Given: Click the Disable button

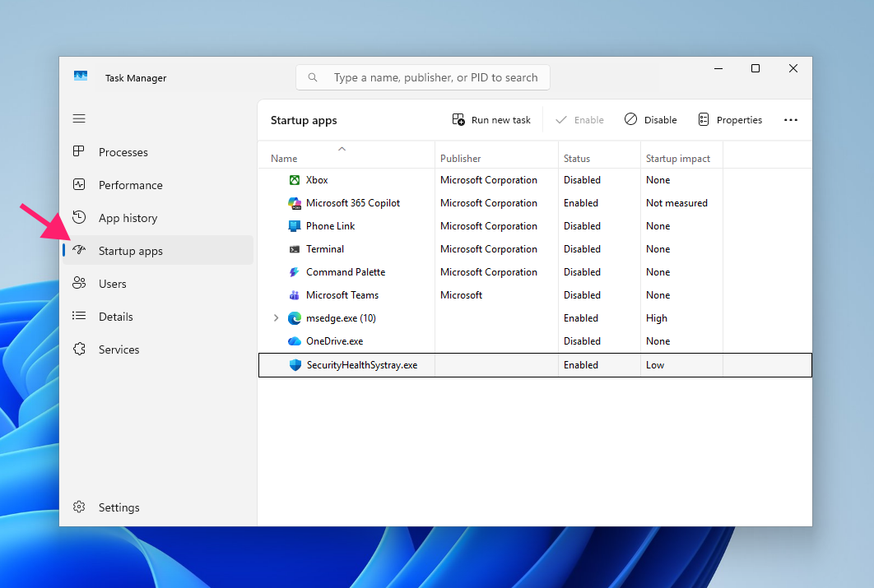Looking at the screenshot, I should (650, 120).
